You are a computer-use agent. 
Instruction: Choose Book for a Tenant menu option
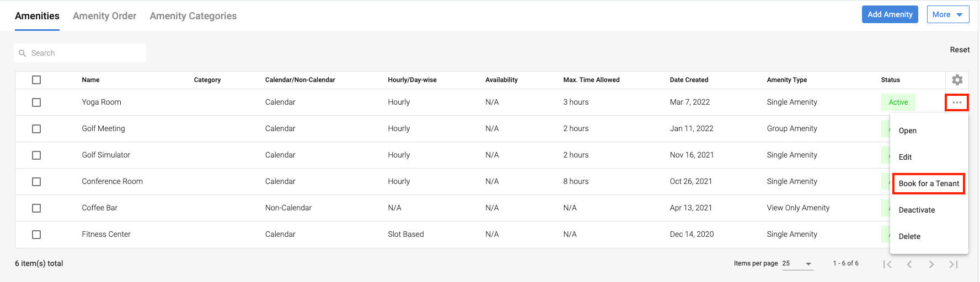[x=929, y=183]
